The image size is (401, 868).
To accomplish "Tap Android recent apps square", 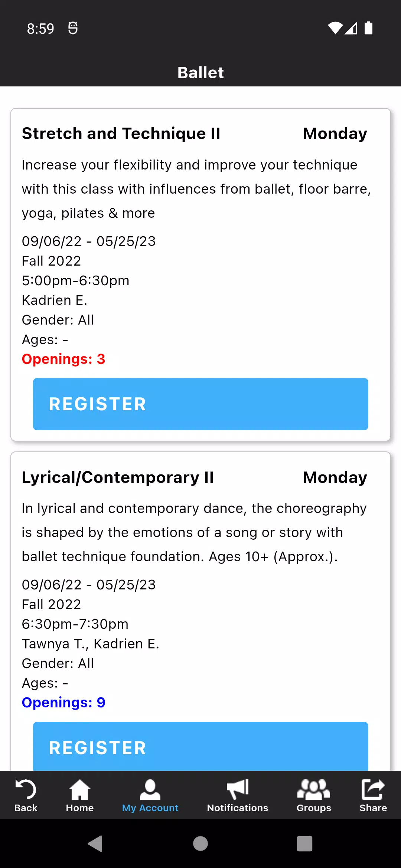I will (x=304, y=844).
